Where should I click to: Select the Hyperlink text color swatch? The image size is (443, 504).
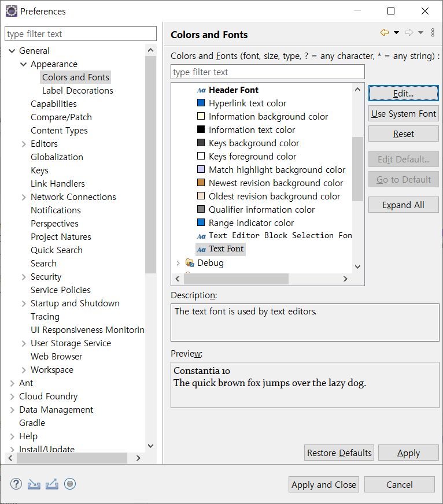coord(201,103)
